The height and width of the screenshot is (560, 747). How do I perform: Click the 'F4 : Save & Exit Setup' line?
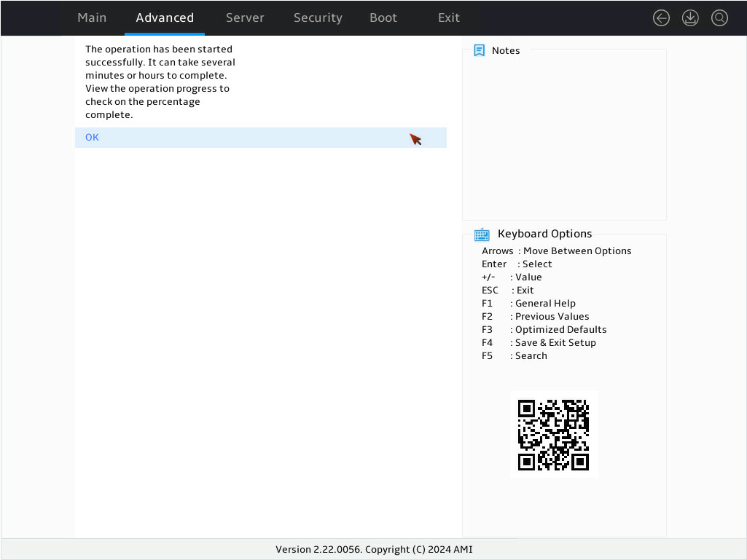point(539,343)
